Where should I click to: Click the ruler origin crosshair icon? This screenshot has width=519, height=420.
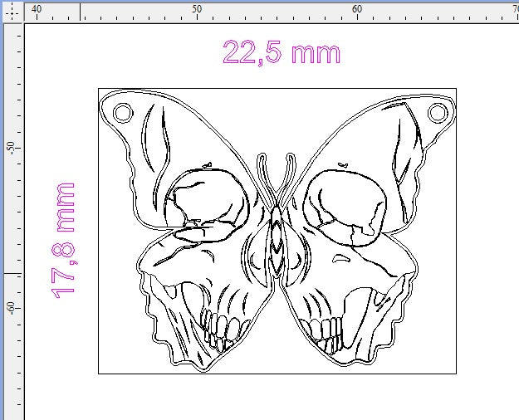[x=12, y=12]
